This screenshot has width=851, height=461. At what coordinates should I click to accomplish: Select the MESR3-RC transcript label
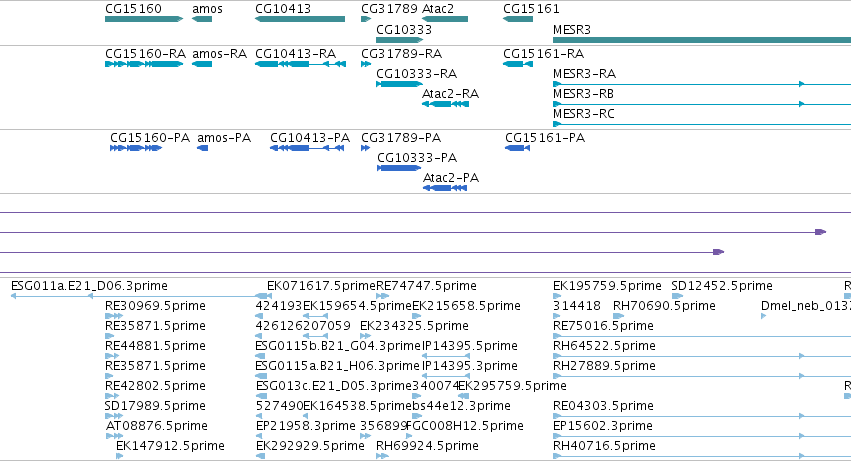coord(583,114)
